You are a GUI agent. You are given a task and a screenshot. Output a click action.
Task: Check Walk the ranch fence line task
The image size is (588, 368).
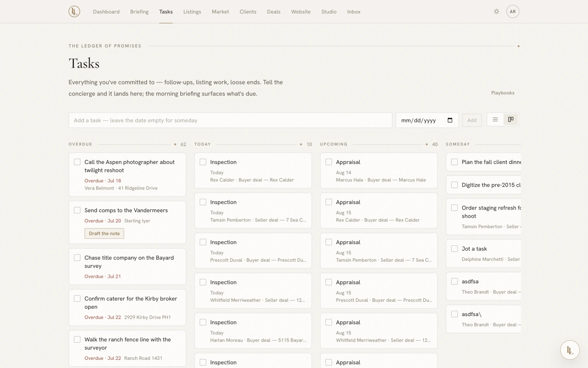(77, 339)
